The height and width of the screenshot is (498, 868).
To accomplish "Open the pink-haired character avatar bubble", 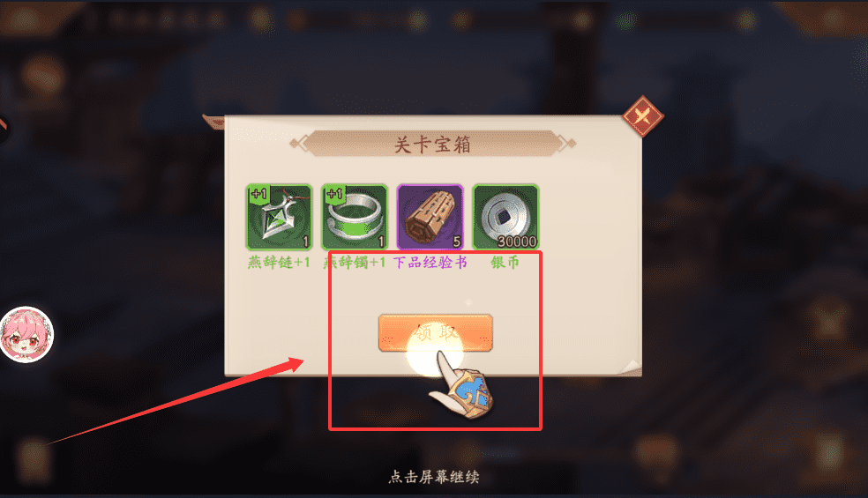I will click(26, 335).
